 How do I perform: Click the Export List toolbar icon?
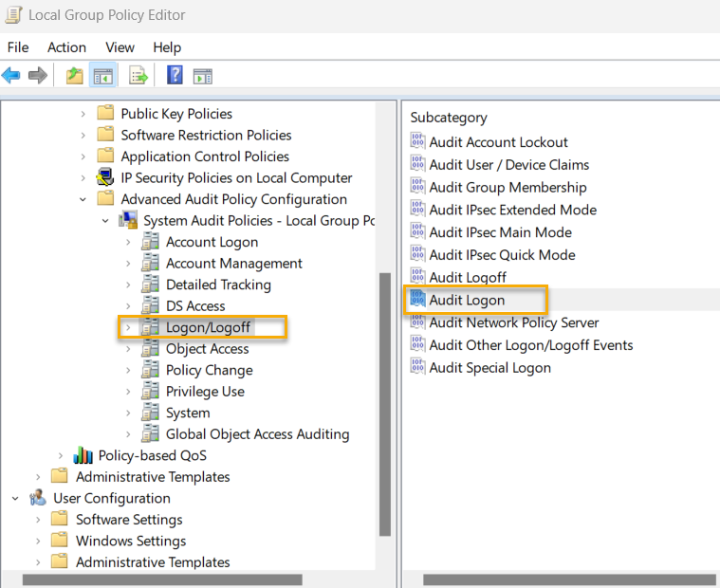(138, 76)
